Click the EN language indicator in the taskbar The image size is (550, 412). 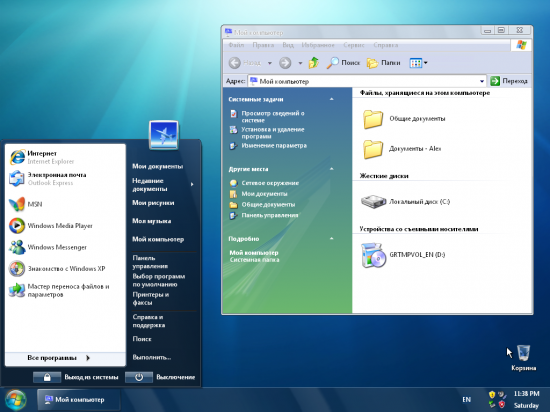click(466, 400)
